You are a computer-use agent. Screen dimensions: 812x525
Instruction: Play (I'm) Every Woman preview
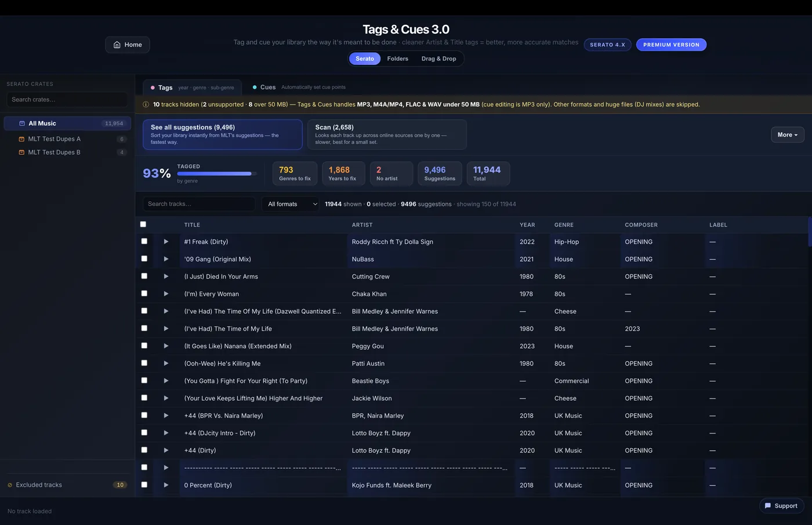coord(166,294)
